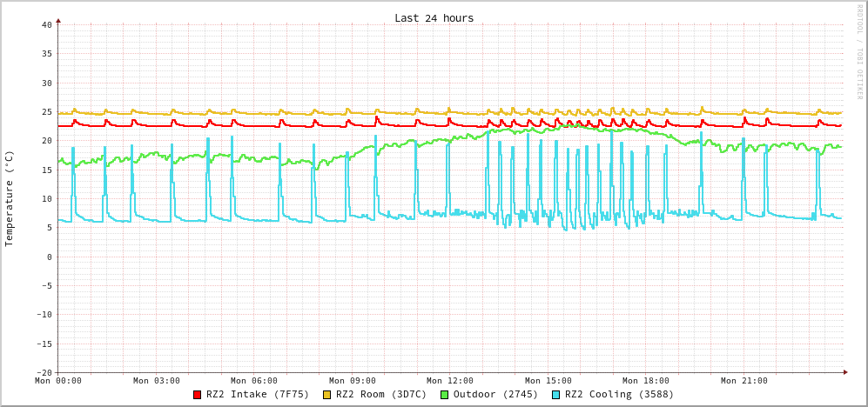The image size is (868, 407).
Task: Select the RZ2 Intake (7F75) legend label
Action: coord(258,394)
